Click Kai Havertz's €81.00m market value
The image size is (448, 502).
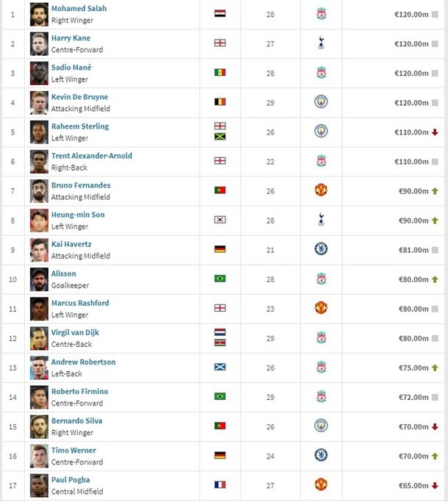click(413, 250)
